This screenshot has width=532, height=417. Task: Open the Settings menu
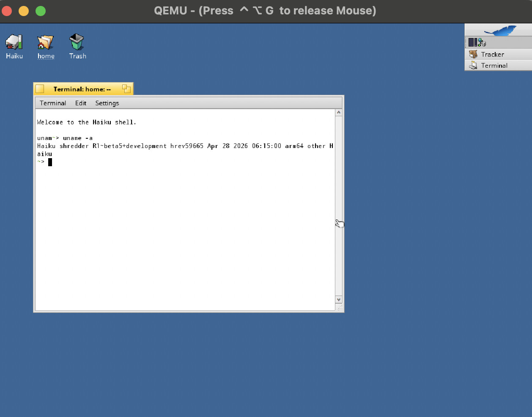[x=107, y=103]
